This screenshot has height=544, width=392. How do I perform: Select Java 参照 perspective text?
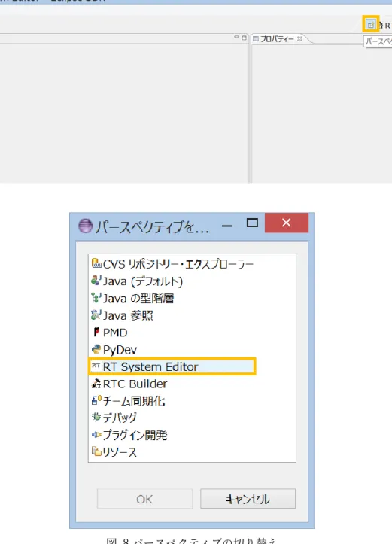pyautogui.click(x=128, y=315)
